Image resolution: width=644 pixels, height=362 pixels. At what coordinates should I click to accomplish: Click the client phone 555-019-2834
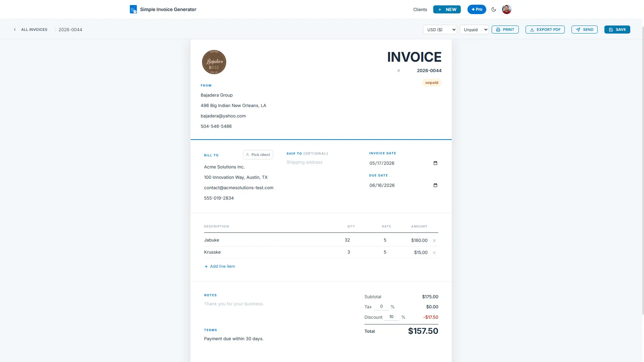[219, 198]
